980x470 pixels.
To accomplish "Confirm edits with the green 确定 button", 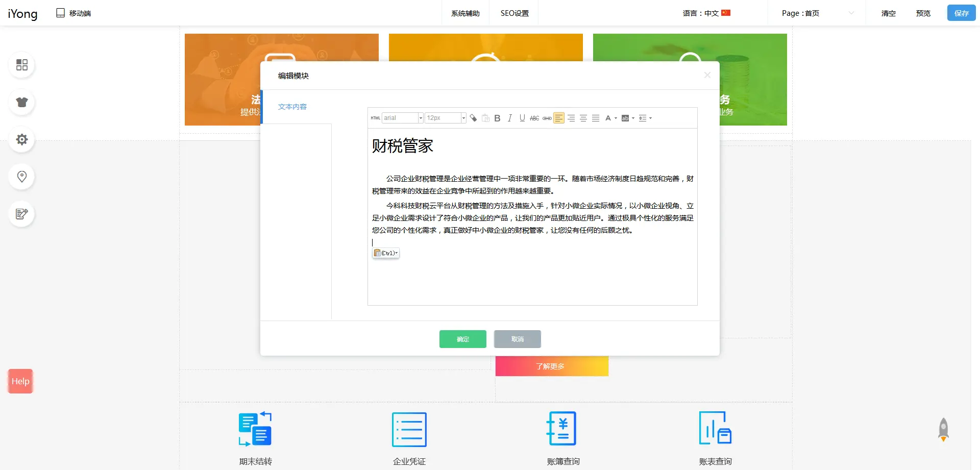I will [462, 339].
